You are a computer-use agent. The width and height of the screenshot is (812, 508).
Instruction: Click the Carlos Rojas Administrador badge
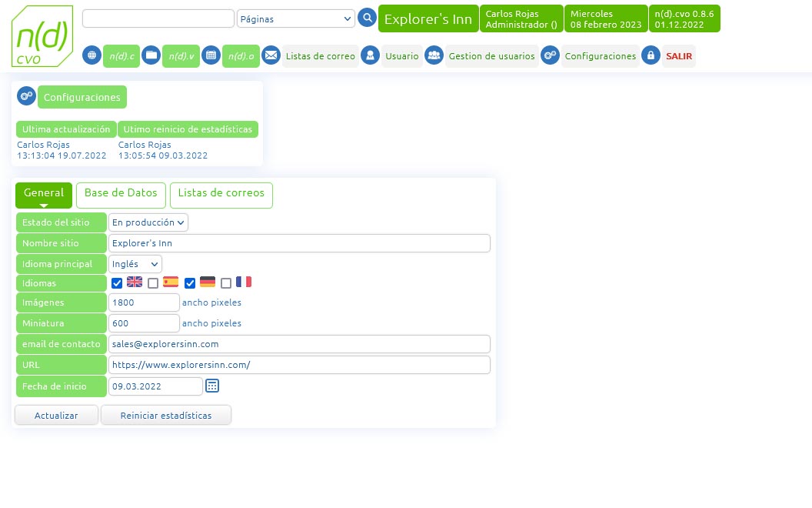[x=521, y=18]
